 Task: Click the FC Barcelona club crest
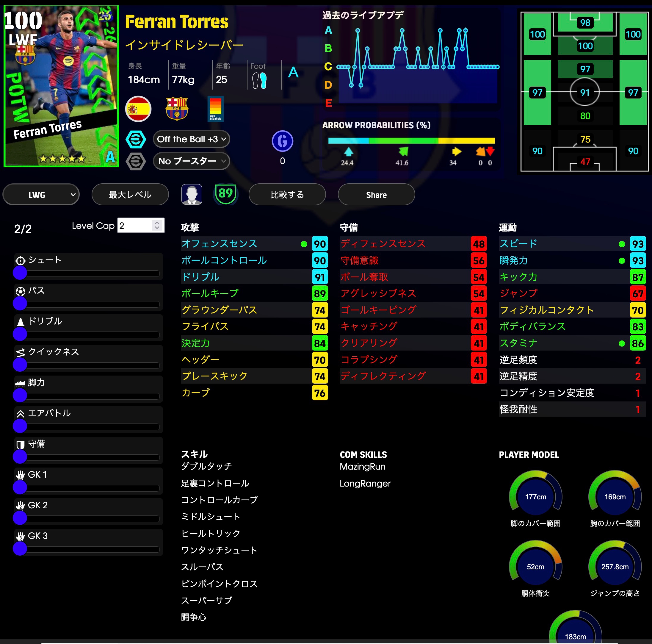click(x=177, y=109)
